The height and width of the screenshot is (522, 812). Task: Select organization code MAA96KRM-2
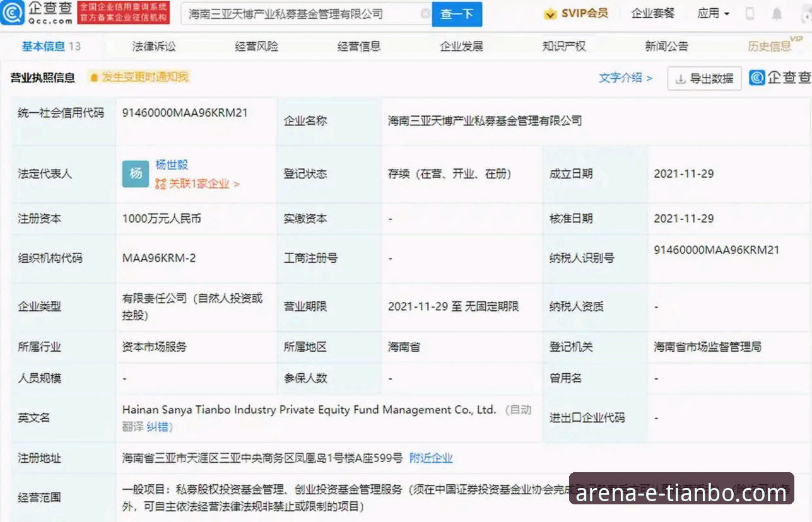[159, 258]
